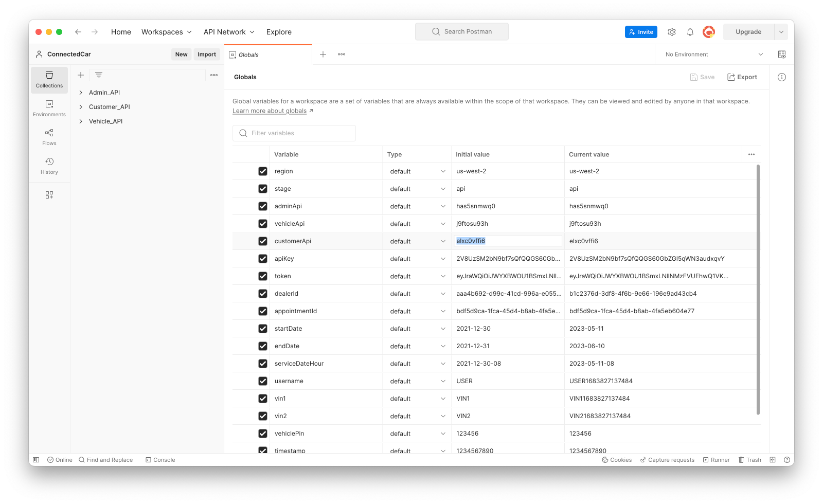Open the settings gear icon
Screen dimensions: 823x504
point(672,32)
